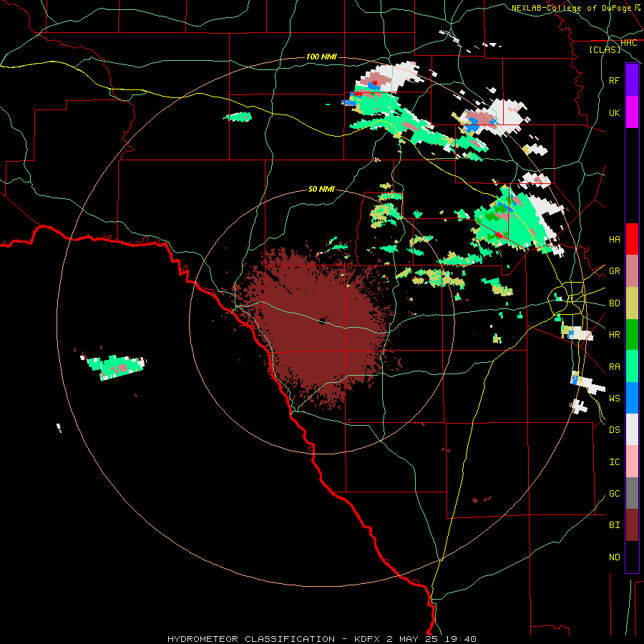Select the IC ice crystals pink swatch
The height and width of the screenshot is (644, 644).
click(x=632, y=462)
